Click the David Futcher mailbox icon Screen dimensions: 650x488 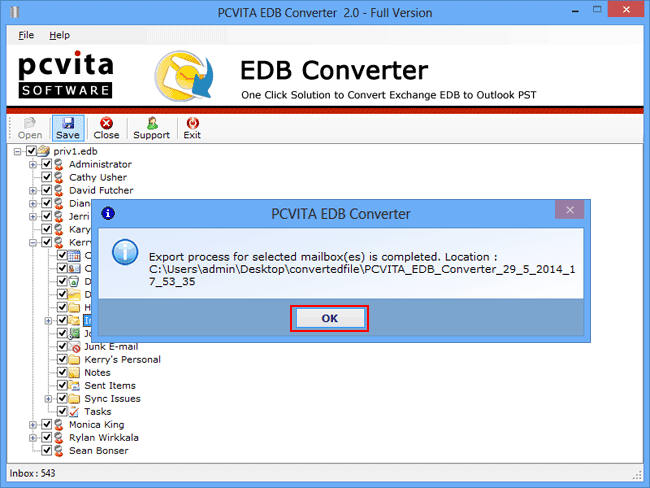point(59,191)
